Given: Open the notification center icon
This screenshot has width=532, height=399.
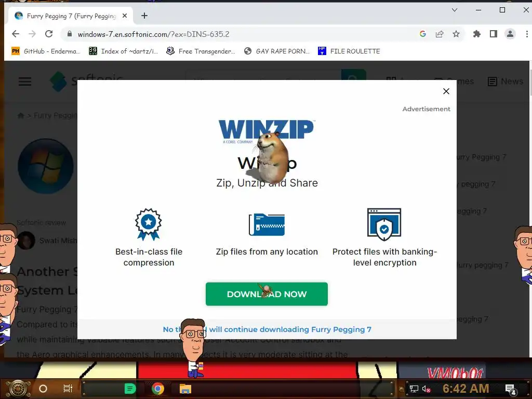Looking at the screenshot, I should tap(511, 389).
